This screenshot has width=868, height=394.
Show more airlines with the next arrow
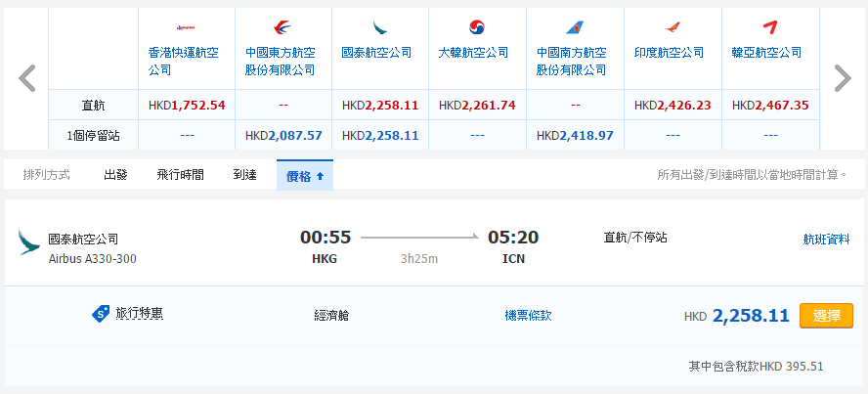pyautogui.click(x=842, y=78)
